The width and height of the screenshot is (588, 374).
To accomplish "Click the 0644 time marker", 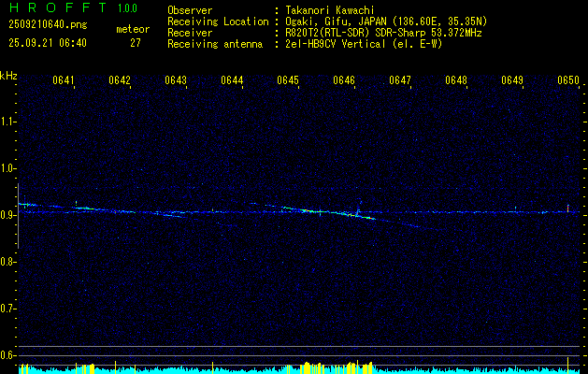I will (x=232, y=80).
